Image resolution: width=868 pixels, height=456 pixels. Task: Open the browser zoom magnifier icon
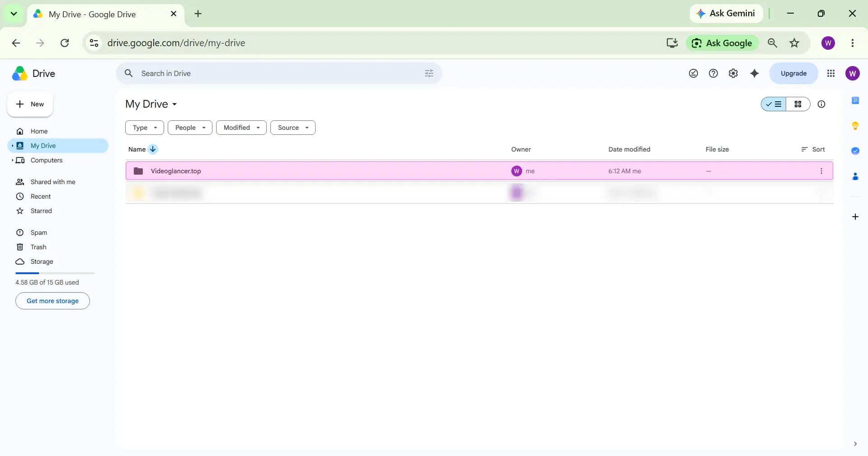(773, 43)
